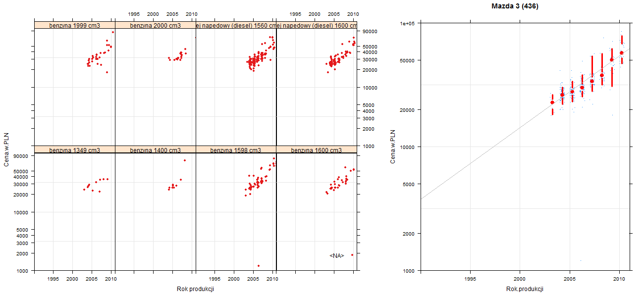Click the "1995" tick above the diesel 1600 panel
Image resolution: width=644 pixels, height=297 pixels.
coord(295,14)
